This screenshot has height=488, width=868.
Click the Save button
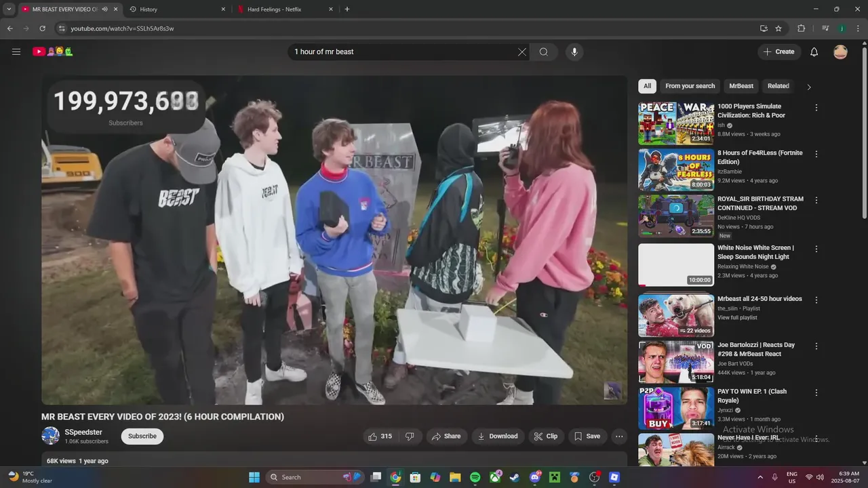click(x=587, y=436)
